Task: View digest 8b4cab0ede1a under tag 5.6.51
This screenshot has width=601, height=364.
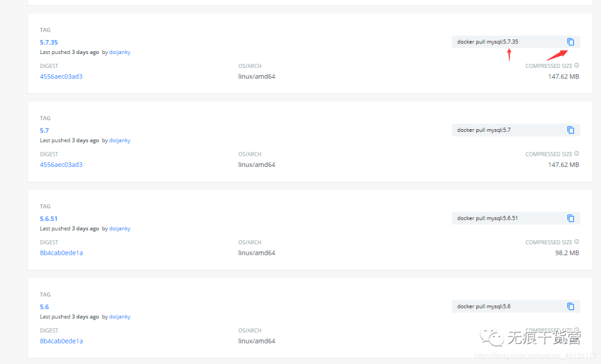Action: 61,253
